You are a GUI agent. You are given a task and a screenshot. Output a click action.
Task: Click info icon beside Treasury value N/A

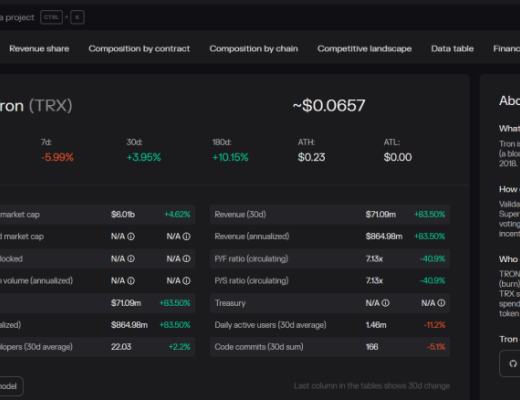[385, 303]
